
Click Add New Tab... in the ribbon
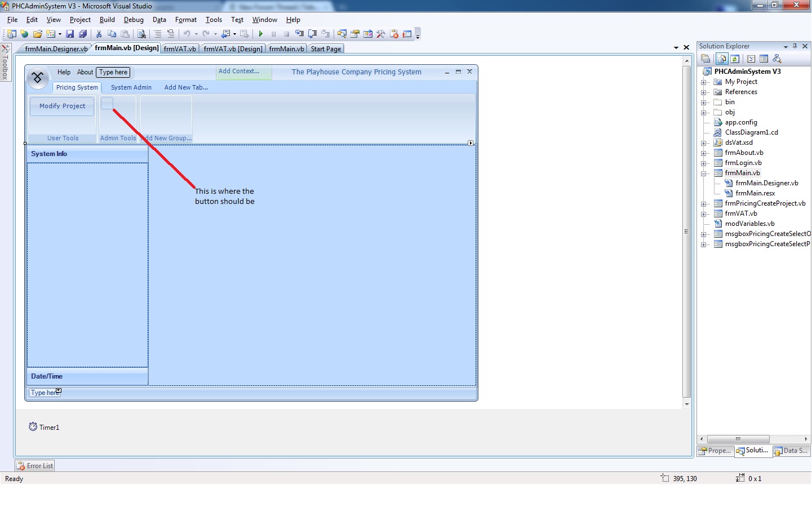click(186, 87)
